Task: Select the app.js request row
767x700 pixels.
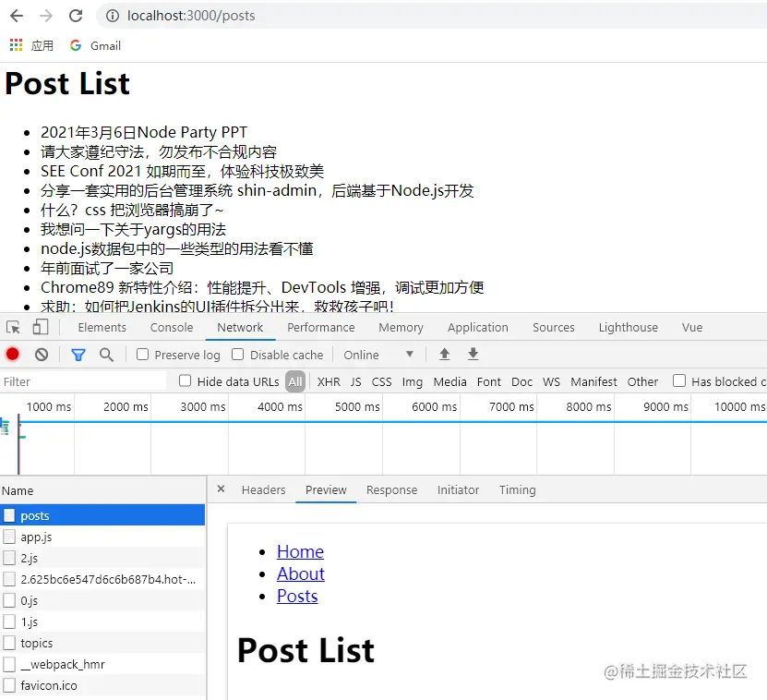Action: point(102,537)
